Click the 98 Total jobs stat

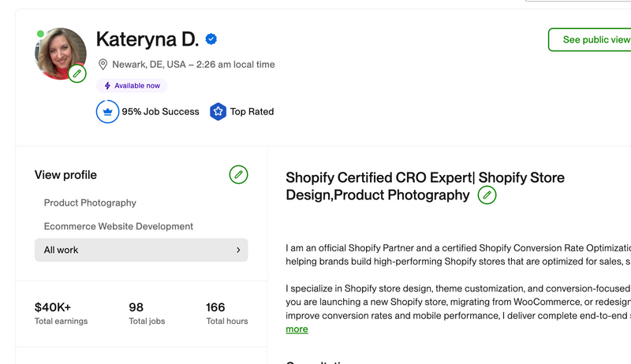click(x=147, y=313)
